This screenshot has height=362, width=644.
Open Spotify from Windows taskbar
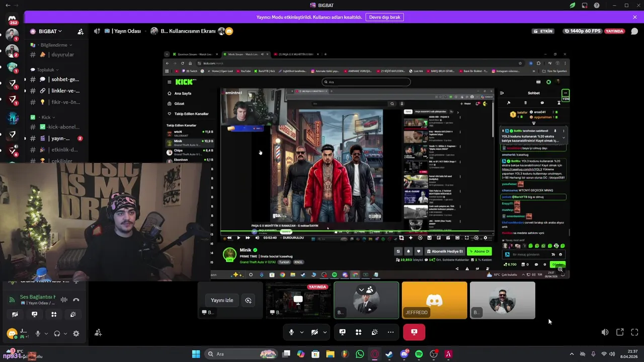[x=419, y=354]
